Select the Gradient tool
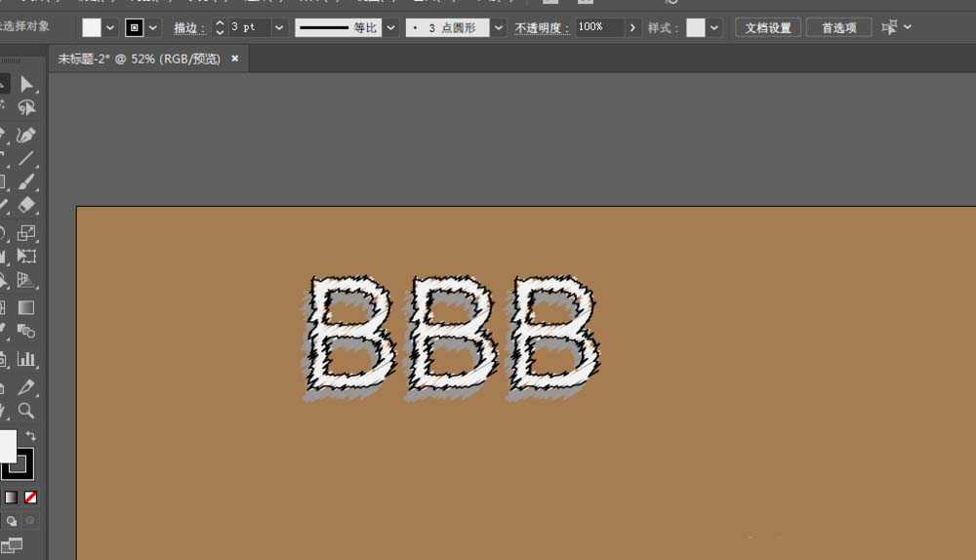This screenshot has height=560, width=976. [26, 307]
